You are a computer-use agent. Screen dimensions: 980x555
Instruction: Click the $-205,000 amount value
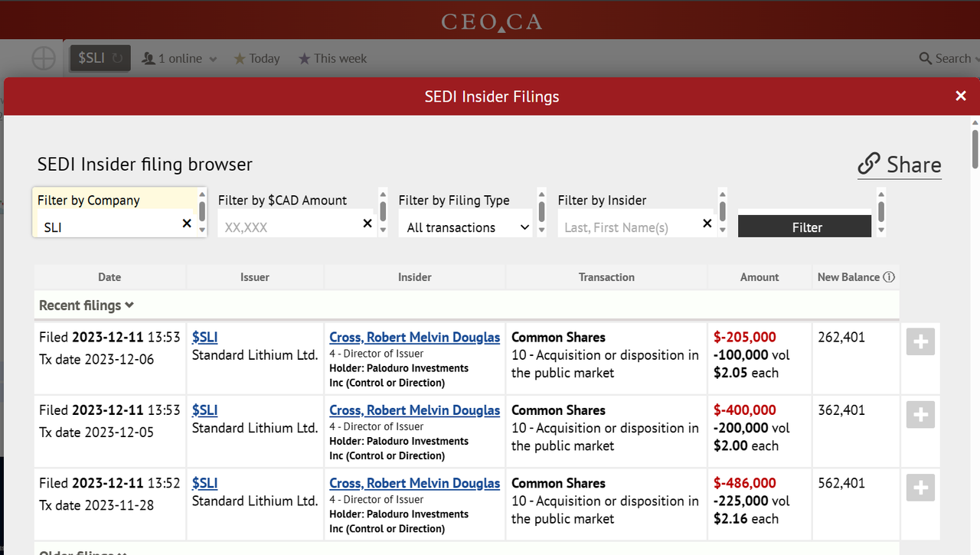[x=745, y=337]
